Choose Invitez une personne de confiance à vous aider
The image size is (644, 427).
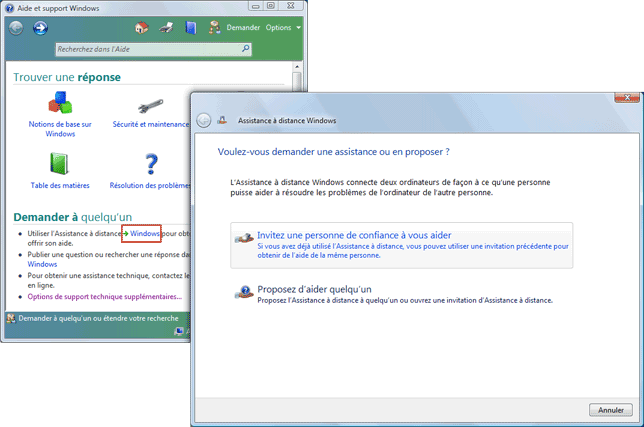[402, 246]
